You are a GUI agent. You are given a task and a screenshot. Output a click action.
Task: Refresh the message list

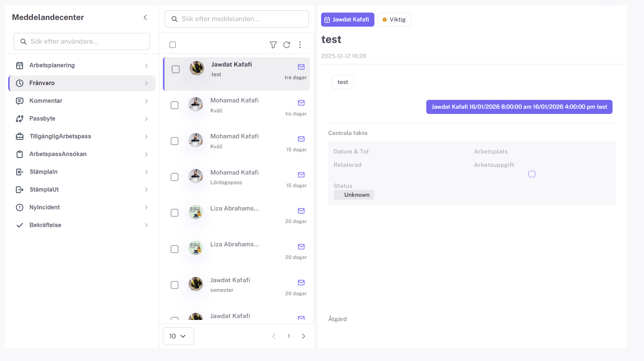[x=287, y=45]
